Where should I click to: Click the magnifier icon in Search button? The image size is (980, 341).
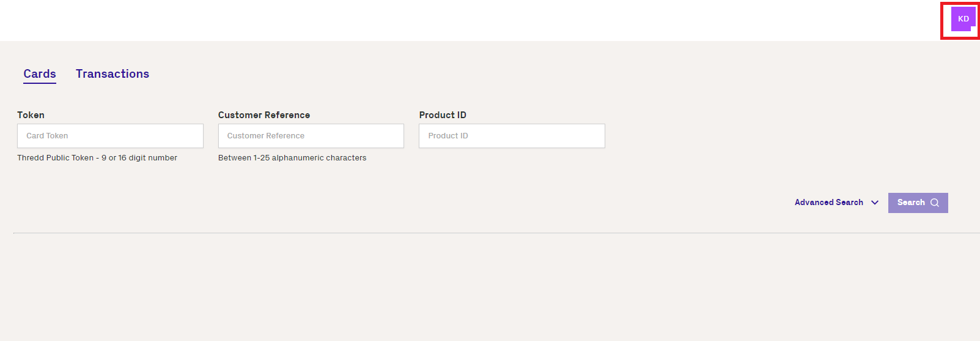(935, 203)
